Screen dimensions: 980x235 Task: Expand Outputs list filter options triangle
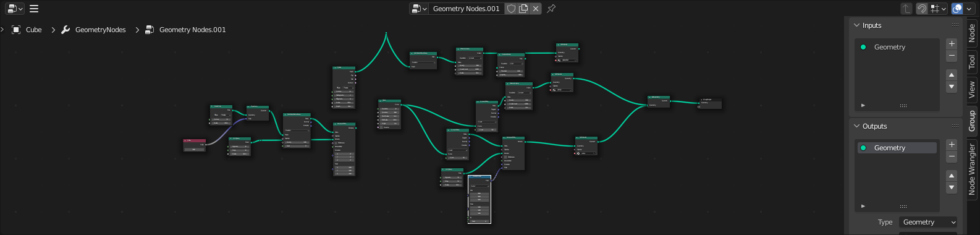(x=863, y=206)
